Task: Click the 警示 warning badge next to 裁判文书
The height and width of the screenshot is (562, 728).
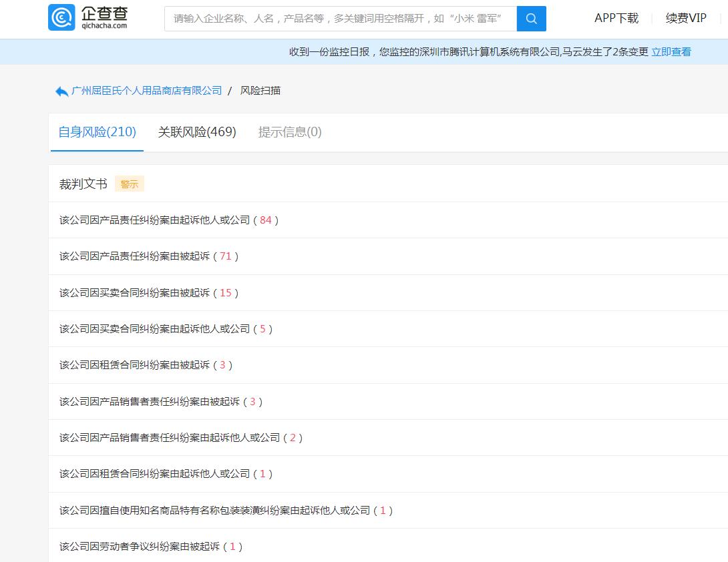Action: click(129, 183)
